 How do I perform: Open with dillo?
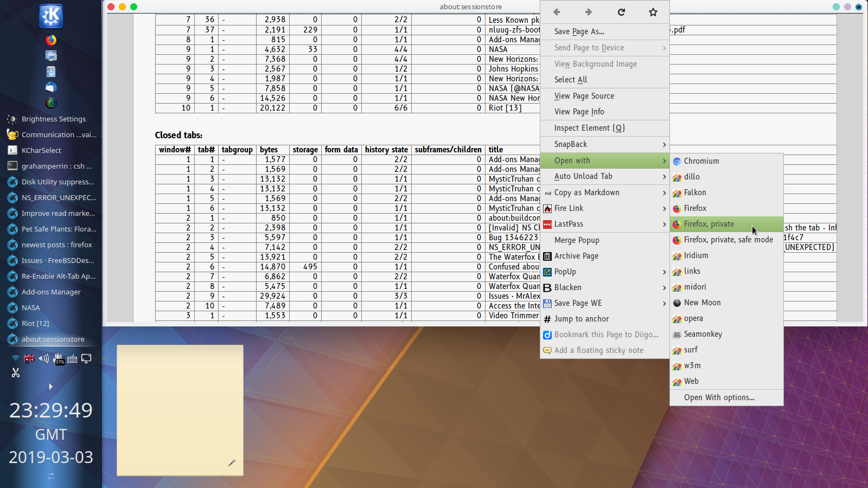[x=726, y=177]
